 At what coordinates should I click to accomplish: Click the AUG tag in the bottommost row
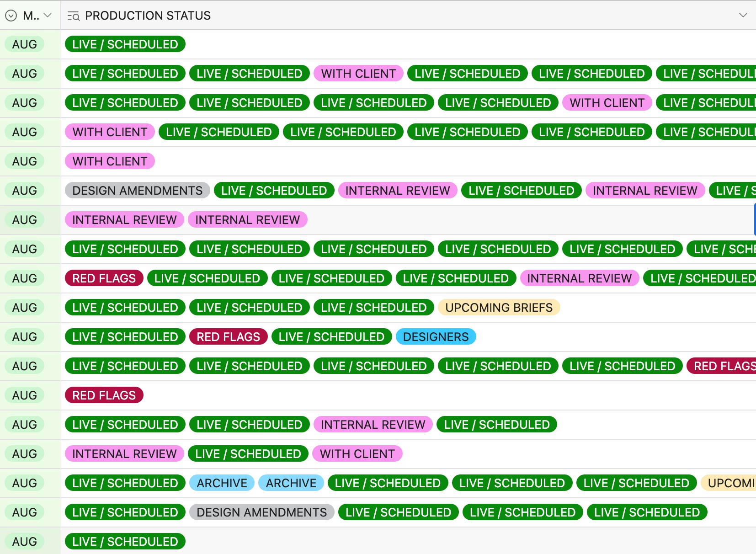pos(25,542)
